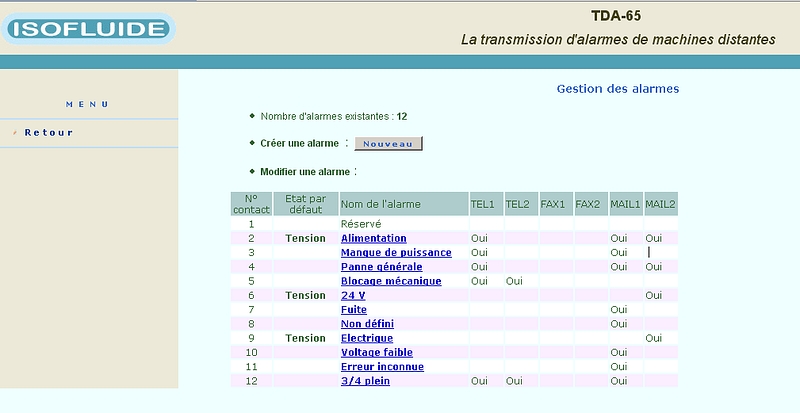Click MAIL2 Oui in Alimentation row
Image resolution: width=800 pixels, height=413 pixels.
point(654,238)
